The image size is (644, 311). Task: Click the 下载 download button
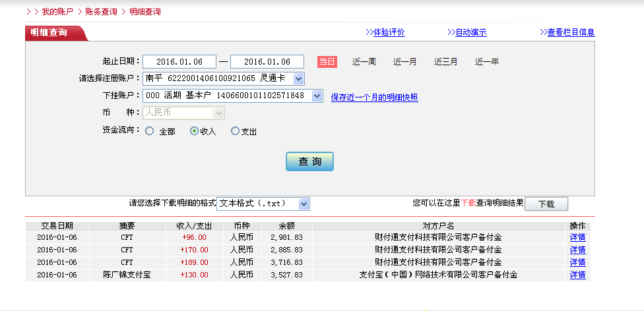point(546,204)
